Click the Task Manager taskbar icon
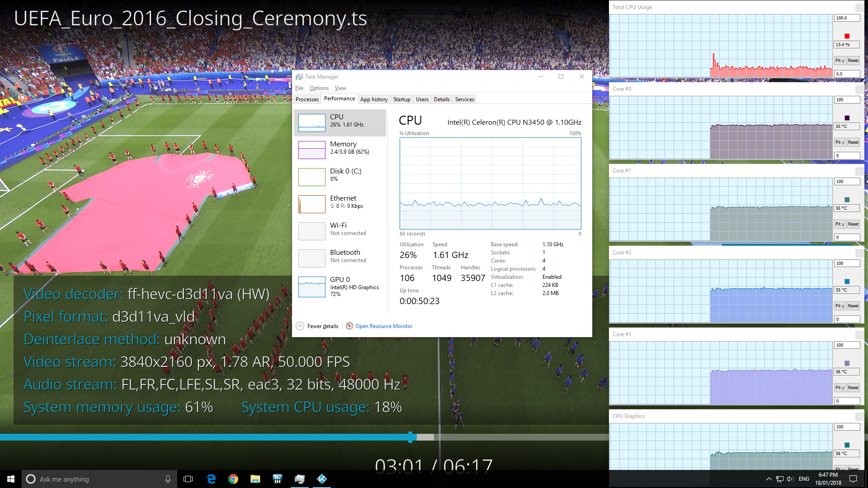Viewport: 868px width, 488px height. coord(300,479)
